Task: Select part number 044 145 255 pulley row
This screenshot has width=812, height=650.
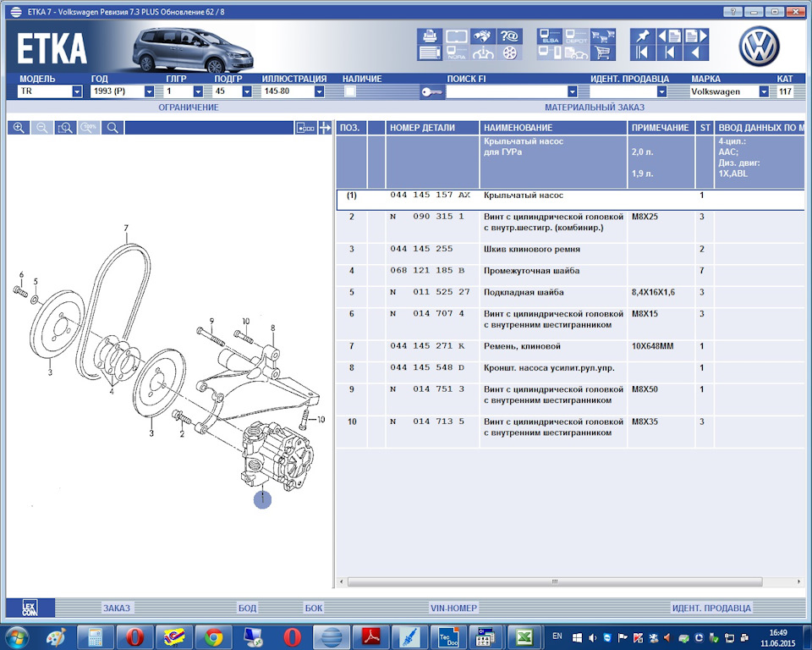Action: 570,253
